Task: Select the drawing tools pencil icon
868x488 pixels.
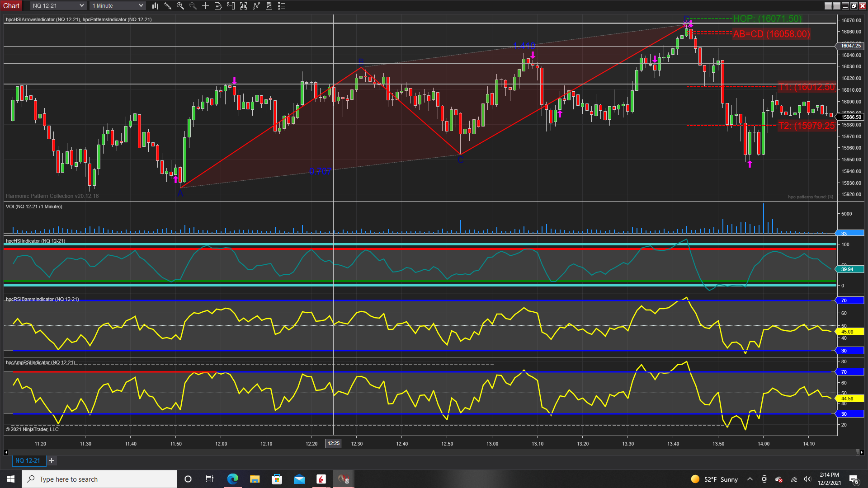Action: [x=168, y=6]
